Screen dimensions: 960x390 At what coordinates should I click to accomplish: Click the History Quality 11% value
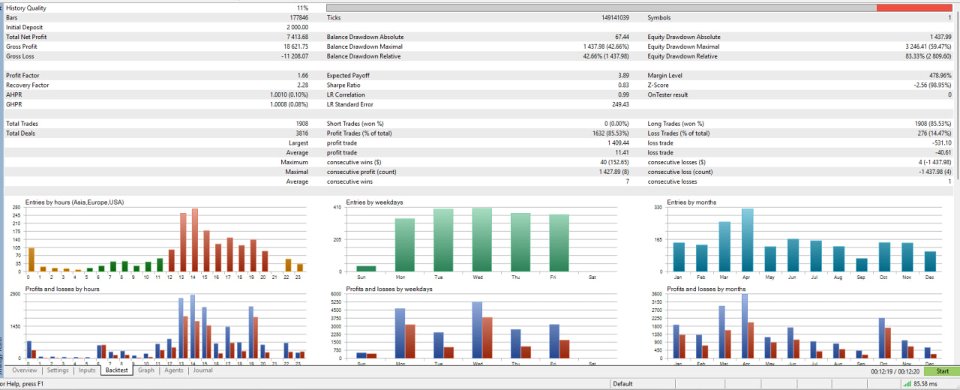point(302,8)
